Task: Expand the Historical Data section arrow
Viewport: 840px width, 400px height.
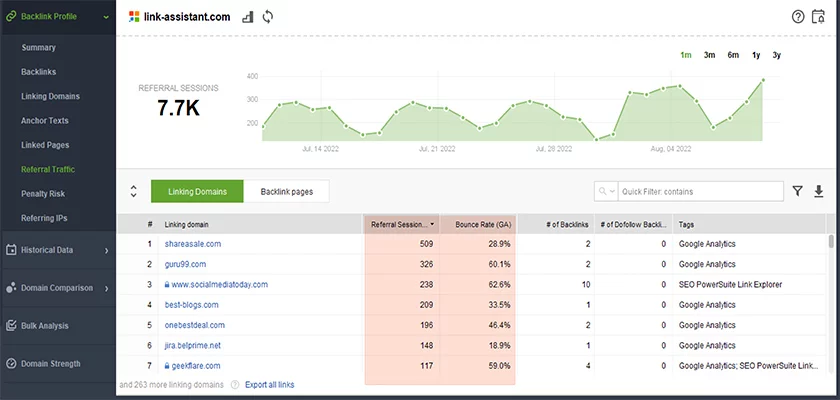Action: coord(106,251)
